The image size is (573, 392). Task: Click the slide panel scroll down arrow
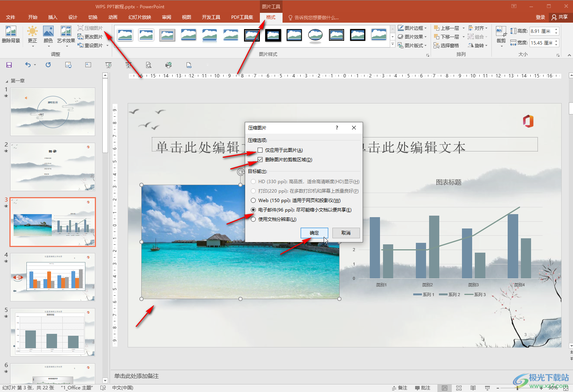(x=105, y=380)
